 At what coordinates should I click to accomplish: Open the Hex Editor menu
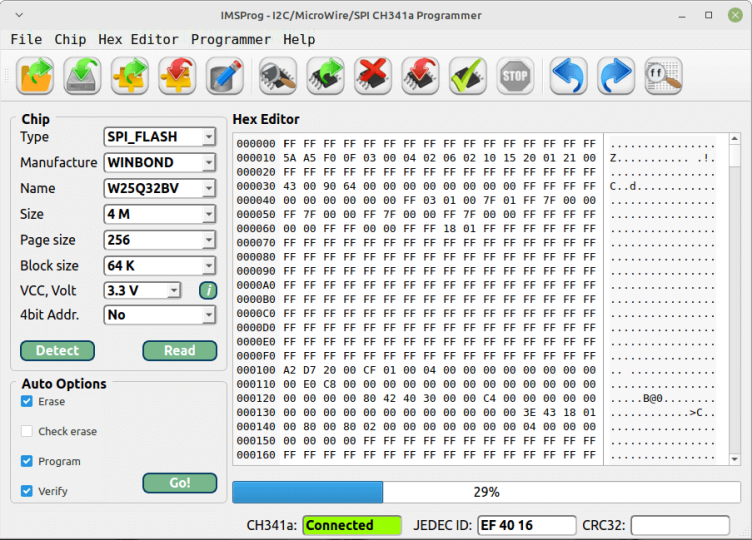coord(138,39)
